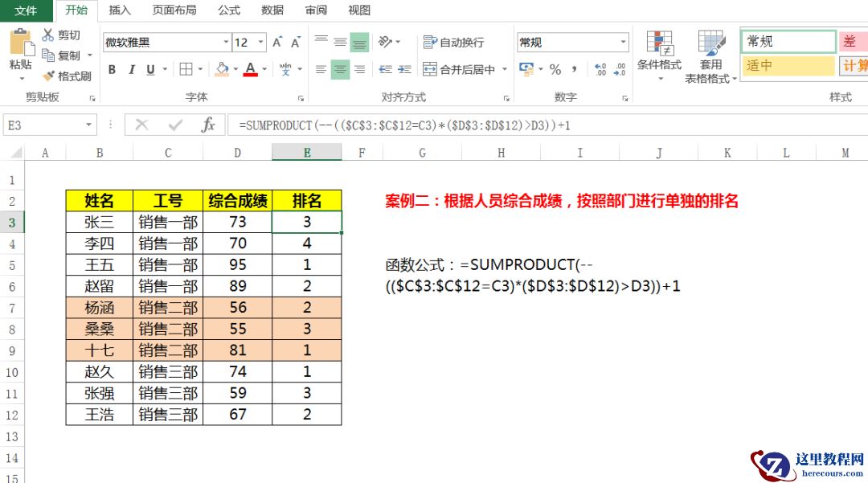Increase font size with large A

click(x=277, y=42)
